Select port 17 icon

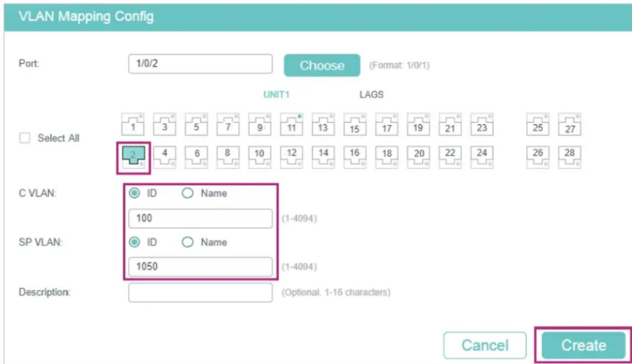pos(387,124)
